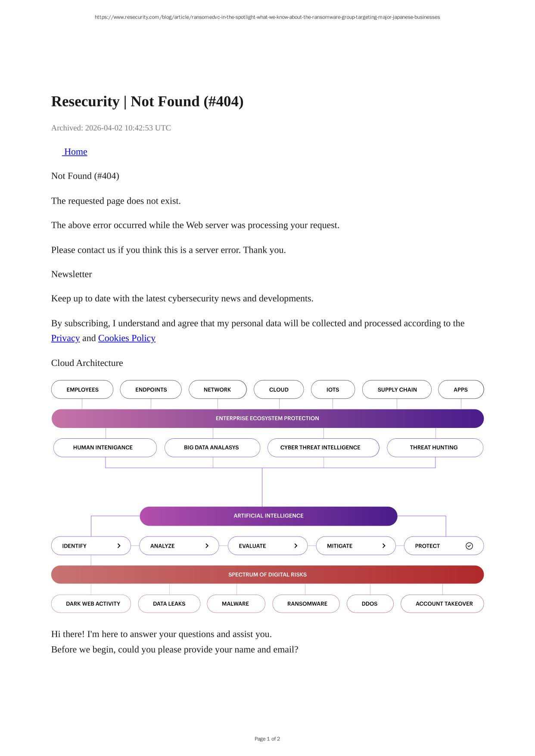Click the chevron arrow in the Mitigate pill
This screenshot has height=756, width=535.
click(x=384, y=546)
